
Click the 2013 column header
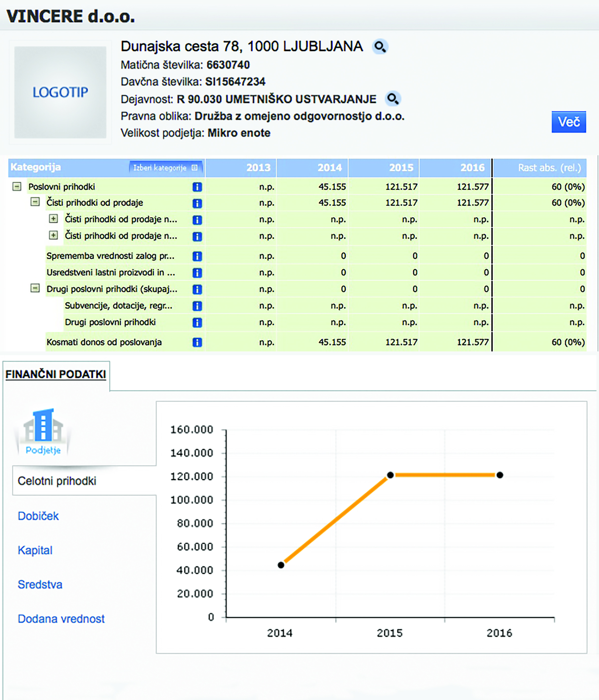[241, 167]
